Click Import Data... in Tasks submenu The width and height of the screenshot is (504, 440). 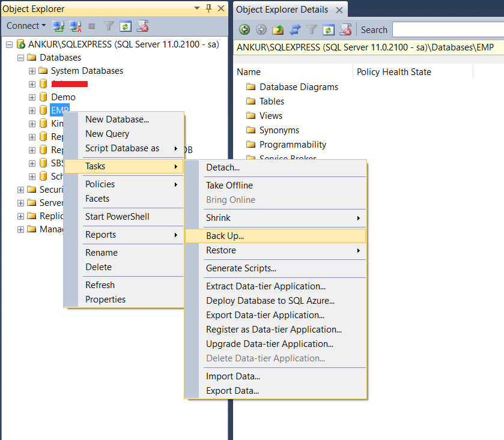click(276, 376)
